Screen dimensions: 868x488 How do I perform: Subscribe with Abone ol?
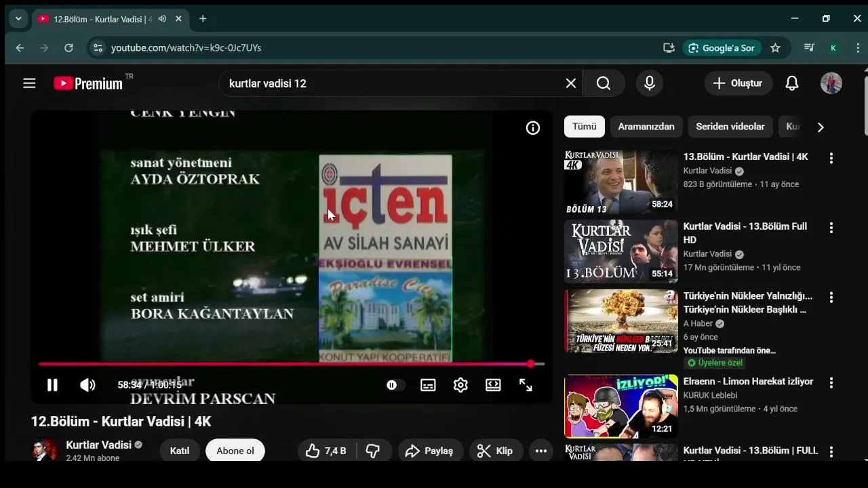click(235, 451)
